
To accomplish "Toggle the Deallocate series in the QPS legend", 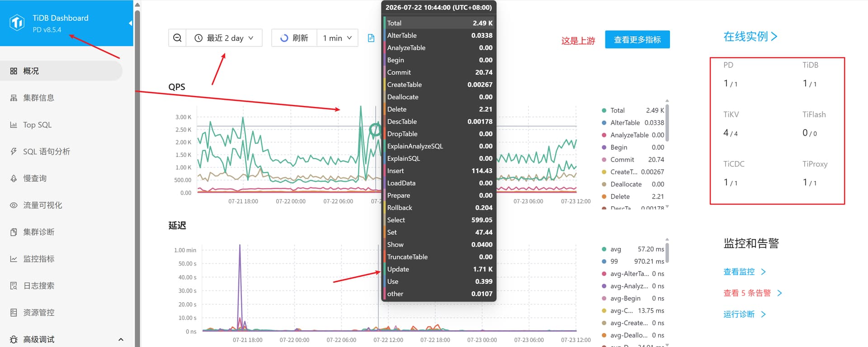I will click(633, 184).
